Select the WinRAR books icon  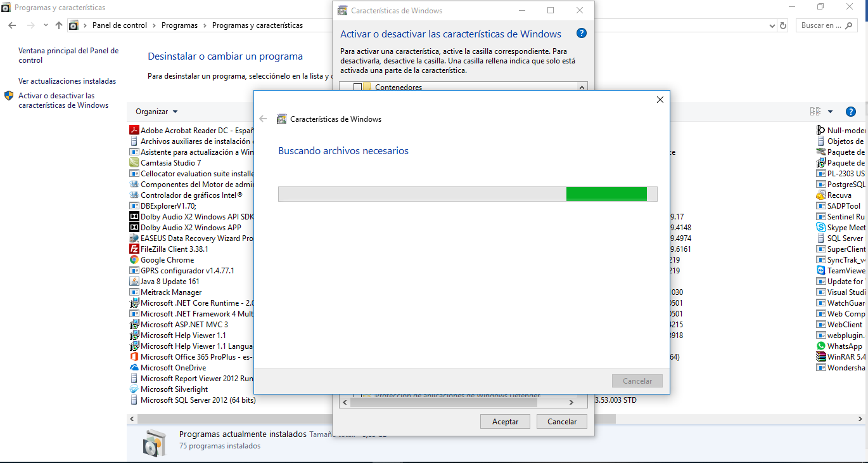coord(821,356)
